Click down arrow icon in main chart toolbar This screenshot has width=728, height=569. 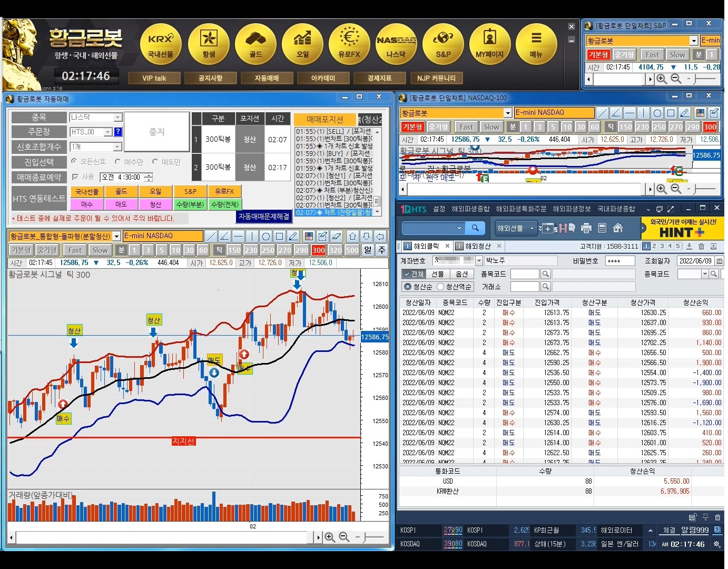tap(367, 236)
